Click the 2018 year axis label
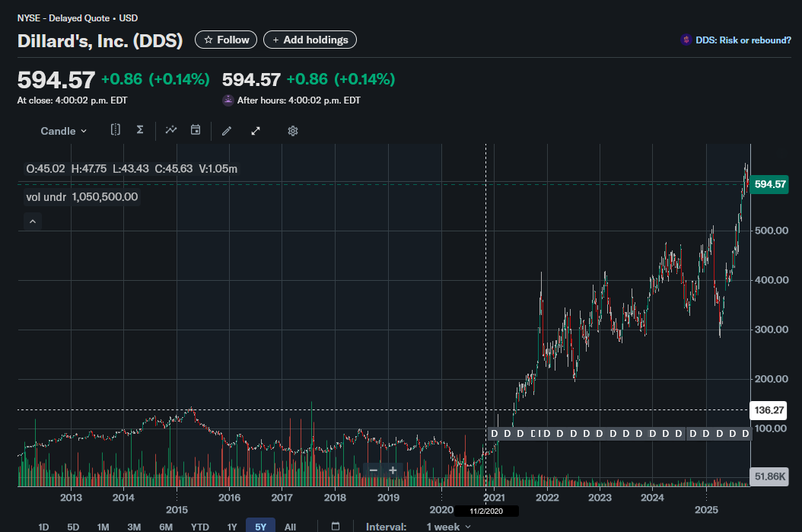802x532 pixels. pyautogui.click(x=335, y=498)
